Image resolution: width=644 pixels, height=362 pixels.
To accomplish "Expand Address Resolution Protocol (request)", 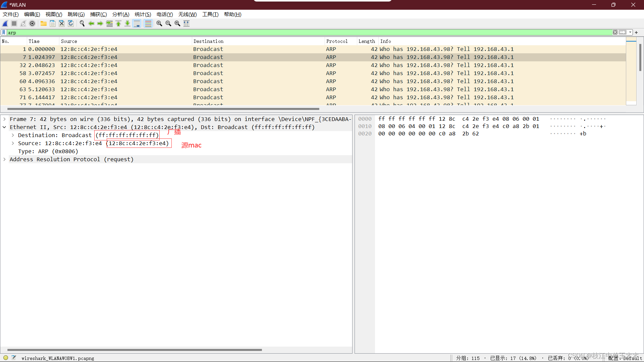I will click(4, 159).
